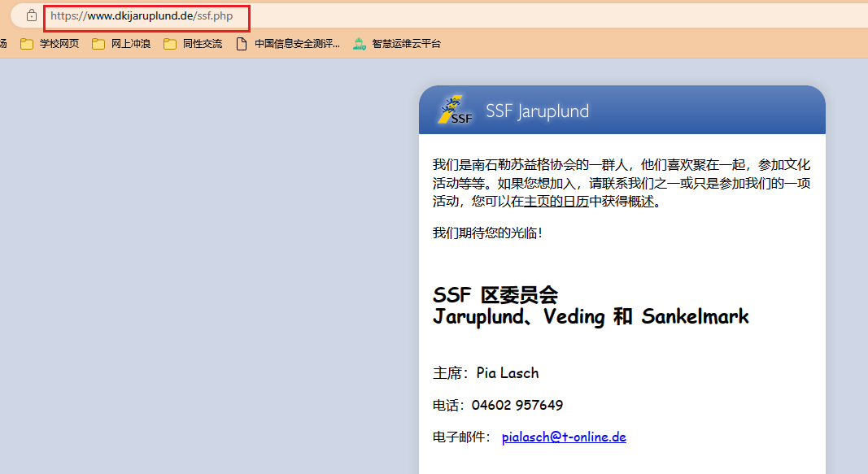Click the chairperson name Pia Lasch
This screenshot has height=474, width=868.
[x=507, y=373]
